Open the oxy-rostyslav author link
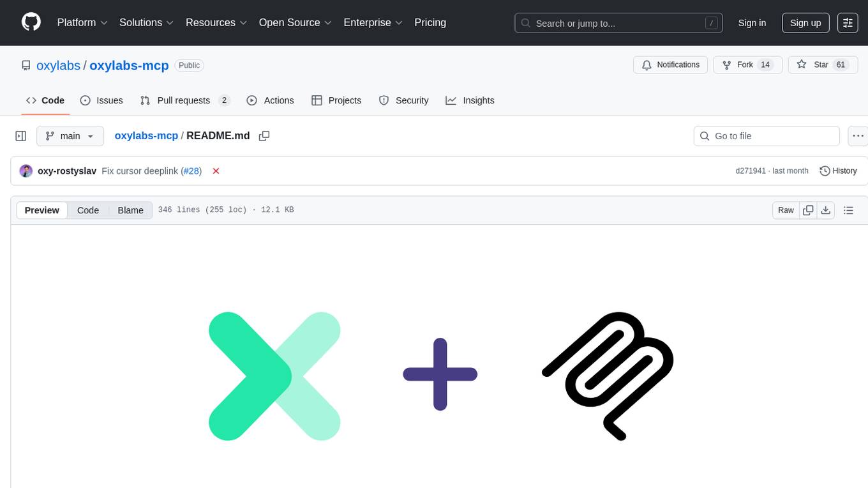868x488 pixels. pyautogui.click(x=67, y=171)
